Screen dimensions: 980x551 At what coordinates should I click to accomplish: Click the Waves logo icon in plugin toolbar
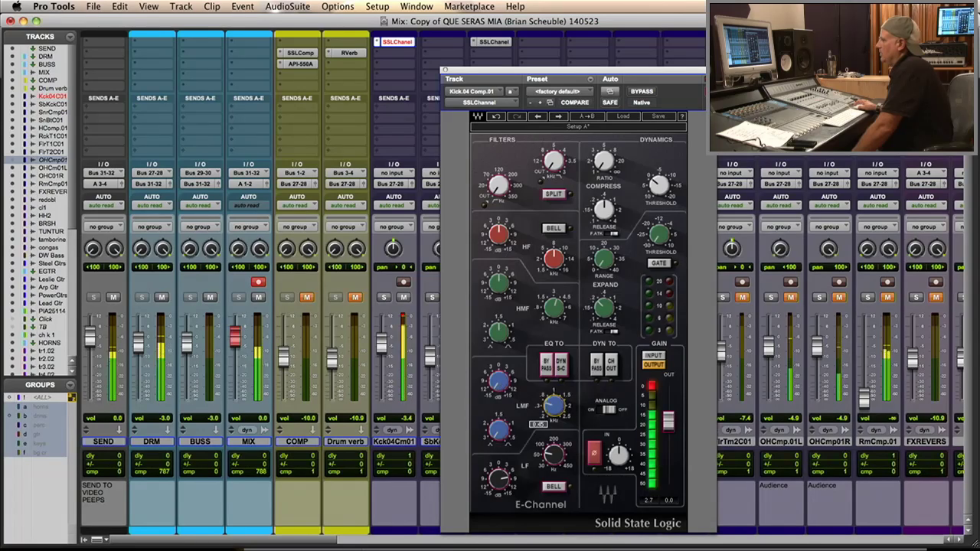pyautogui.click(x=478, y=116)
